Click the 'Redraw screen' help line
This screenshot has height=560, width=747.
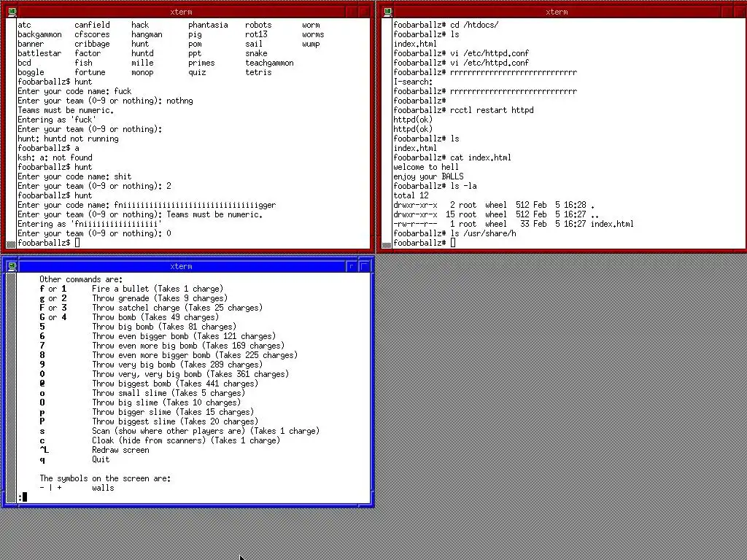click(120, 450)
